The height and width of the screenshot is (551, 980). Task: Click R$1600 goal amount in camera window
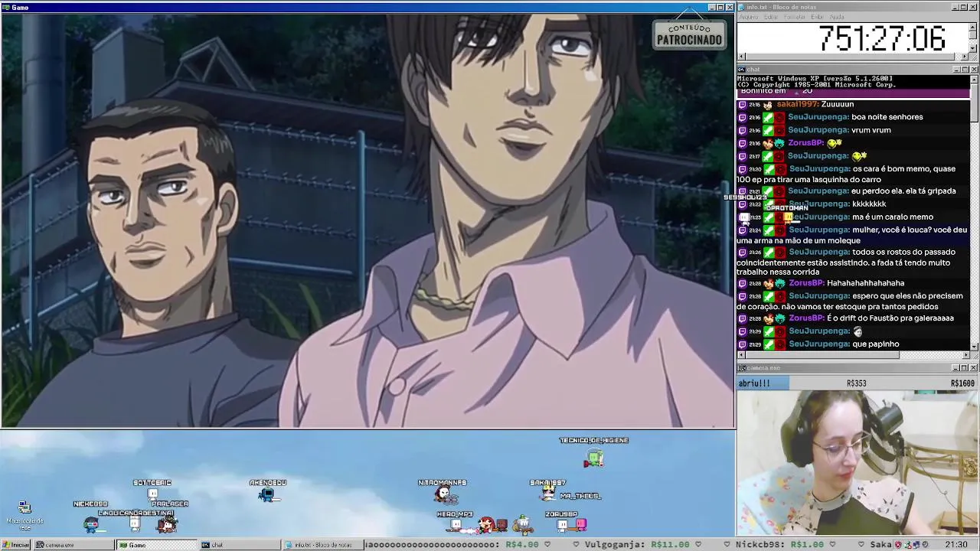point(962,383)
